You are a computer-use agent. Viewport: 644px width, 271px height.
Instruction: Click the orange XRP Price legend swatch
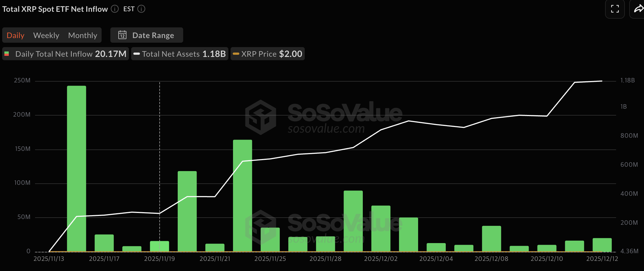[236, 54]
